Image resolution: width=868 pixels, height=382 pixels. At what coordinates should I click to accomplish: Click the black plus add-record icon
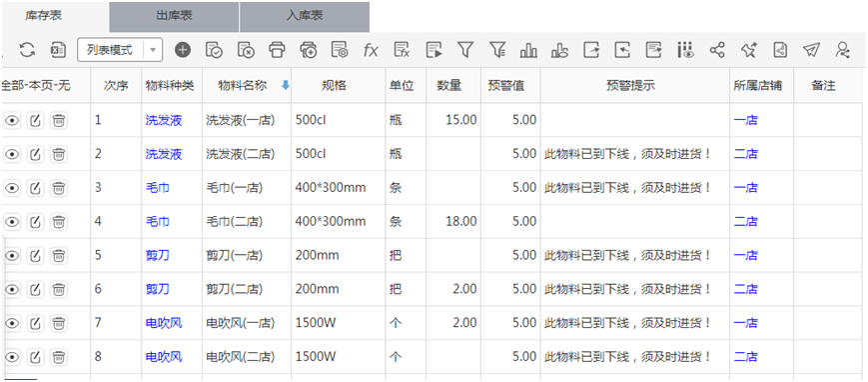click(x=183, y=50)
